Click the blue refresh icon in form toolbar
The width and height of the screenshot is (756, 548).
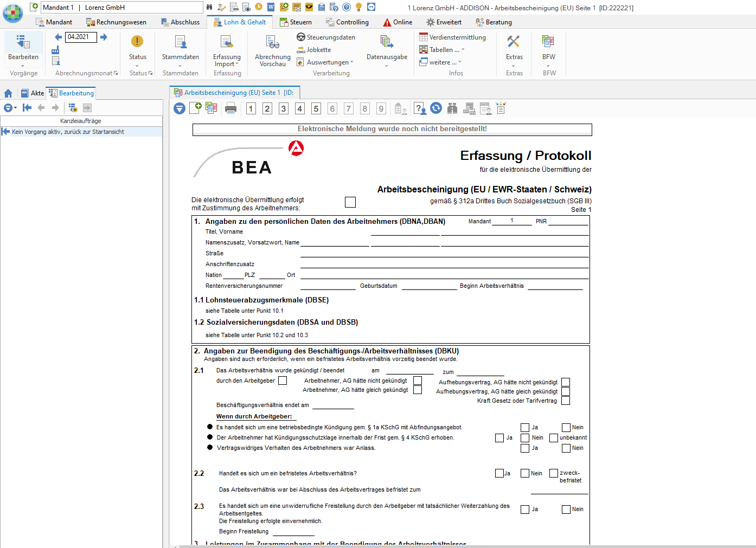pos(436,108)
